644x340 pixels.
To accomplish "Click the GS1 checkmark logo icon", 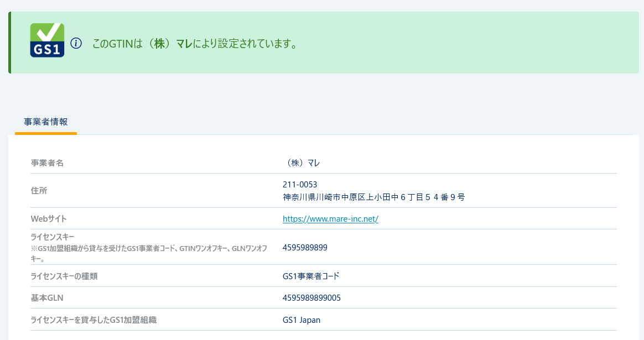I will [x=47, y=40].
